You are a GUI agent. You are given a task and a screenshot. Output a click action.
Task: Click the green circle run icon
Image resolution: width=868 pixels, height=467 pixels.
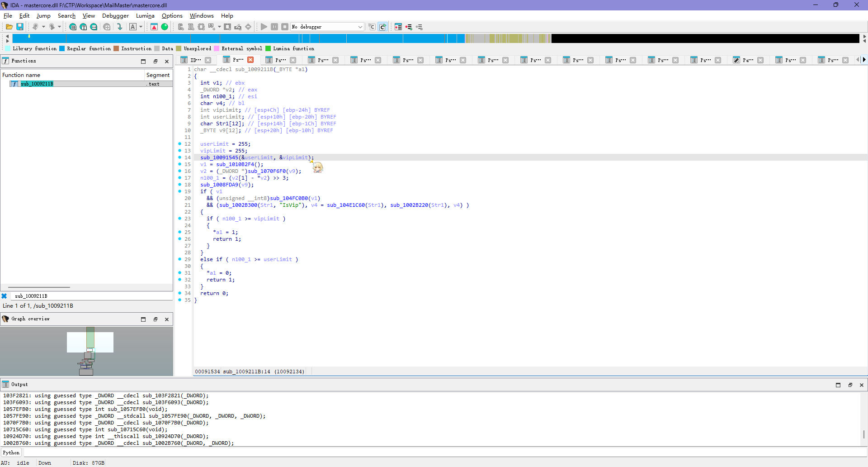[x=165, y=27]
